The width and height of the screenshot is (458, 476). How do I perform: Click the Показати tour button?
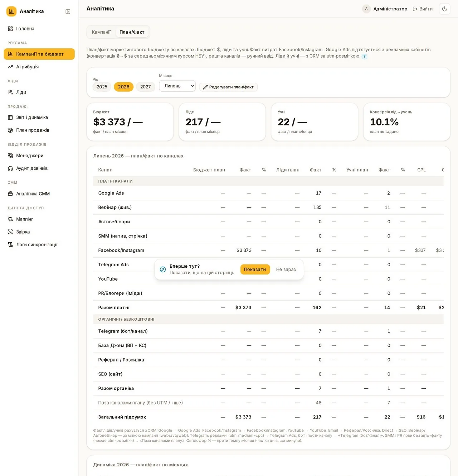click(x=255, y=269)
